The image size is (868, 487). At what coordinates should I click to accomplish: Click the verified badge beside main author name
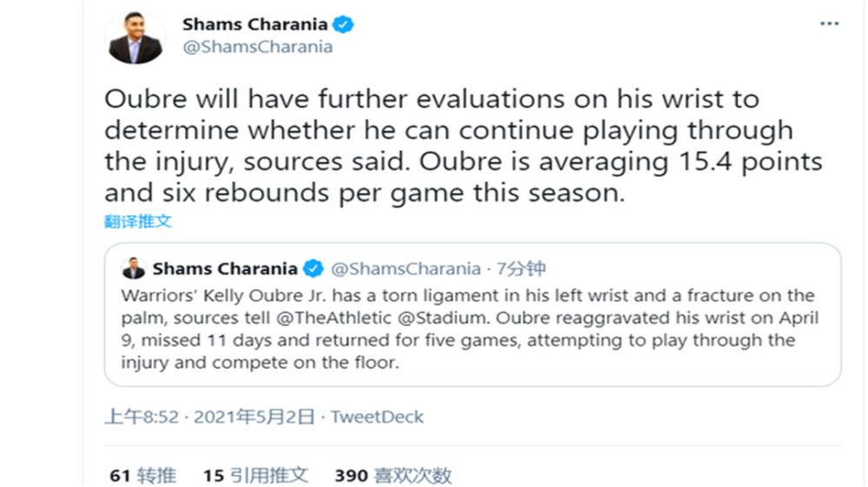[x=343, y=24]
